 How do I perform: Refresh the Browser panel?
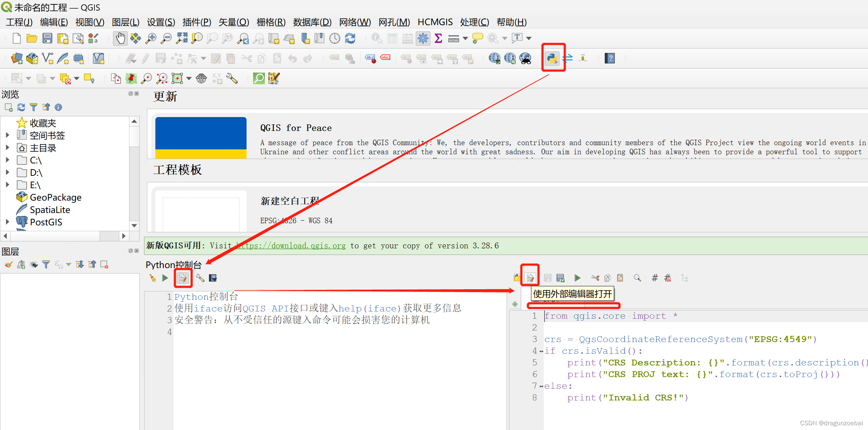pyautogui.click(x=21, y=107)
